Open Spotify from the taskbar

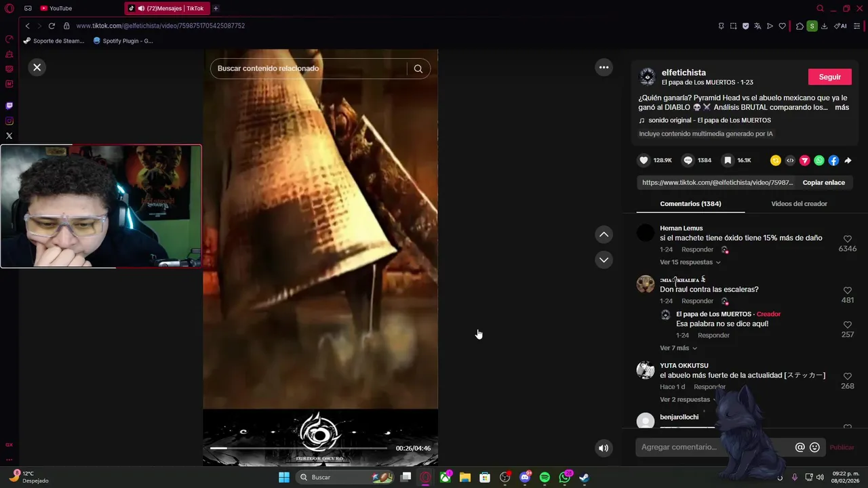tap(545, 477)
